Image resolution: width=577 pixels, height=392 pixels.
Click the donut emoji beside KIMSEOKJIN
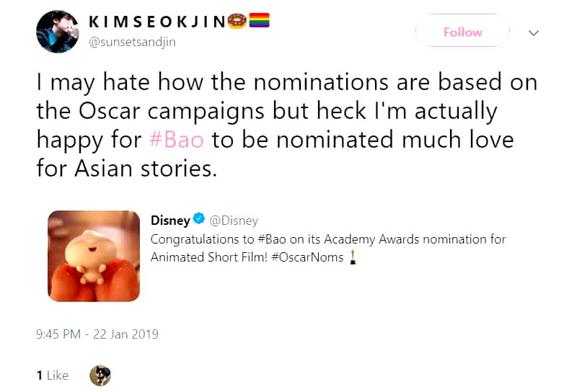point(236,22)
